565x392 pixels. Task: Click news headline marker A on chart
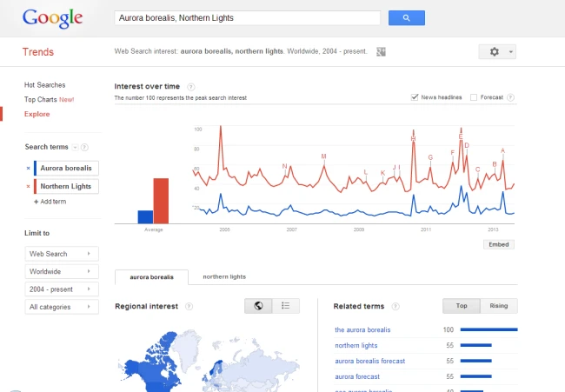(x=502, y=150)
